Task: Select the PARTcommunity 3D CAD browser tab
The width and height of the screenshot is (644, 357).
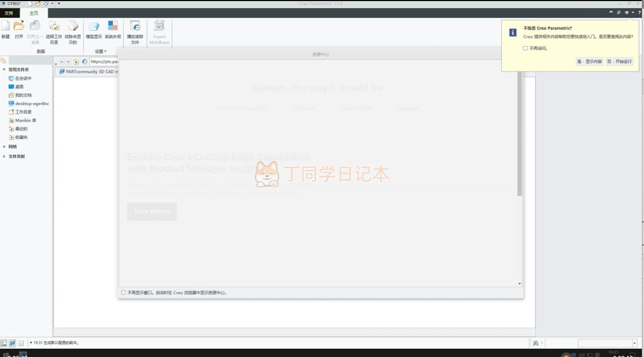Action: pos(88,72)
